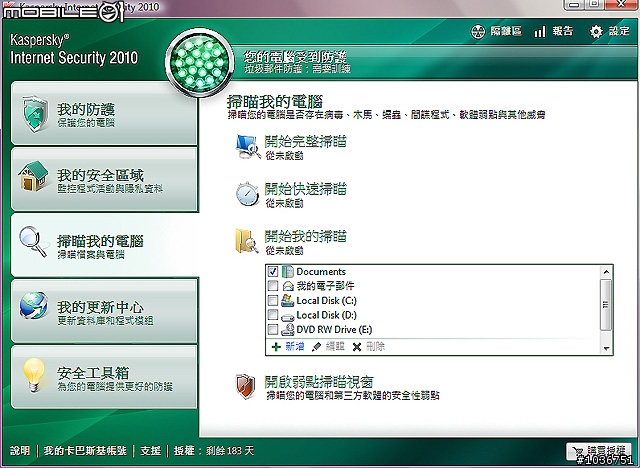
Task: Click the full scan computer icon
Action: click(x=248, y=146)
